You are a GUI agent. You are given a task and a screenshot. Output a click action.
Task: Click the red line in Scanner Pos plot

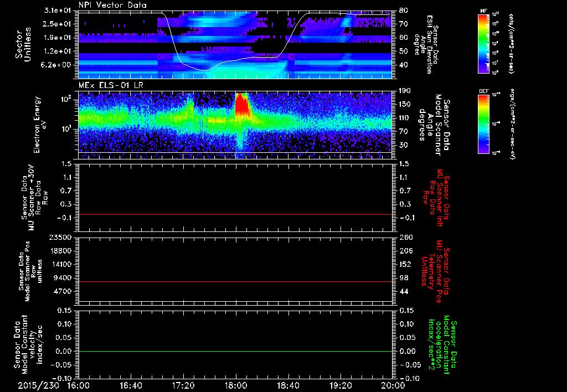pyautogui.click(x=235, y=281)
